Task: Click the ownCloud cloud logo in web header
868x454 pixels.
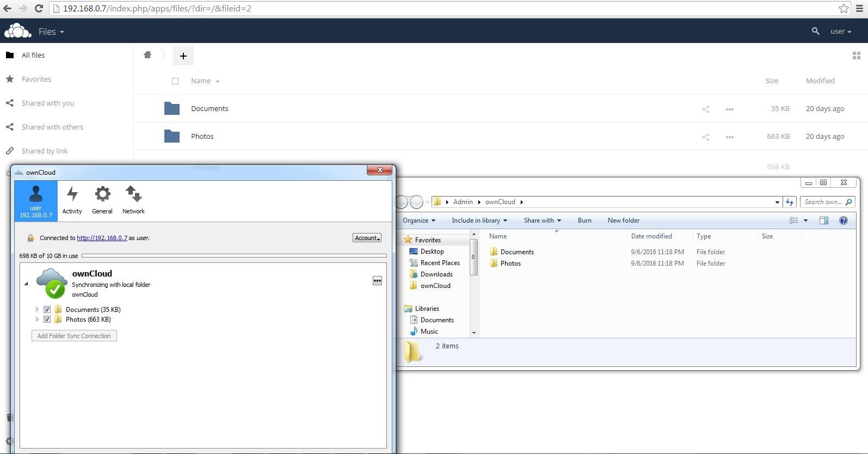Action: [x=17, y=31]
